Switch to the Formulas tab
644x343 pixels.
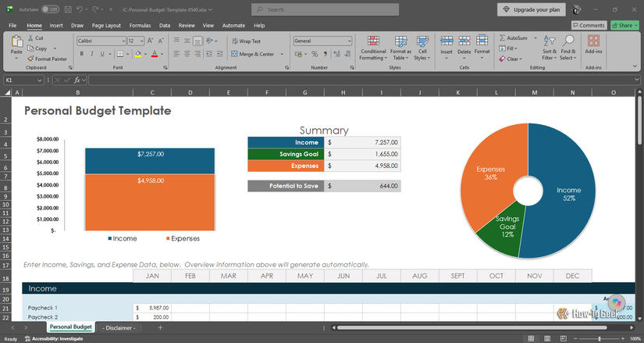coord(140,25)
